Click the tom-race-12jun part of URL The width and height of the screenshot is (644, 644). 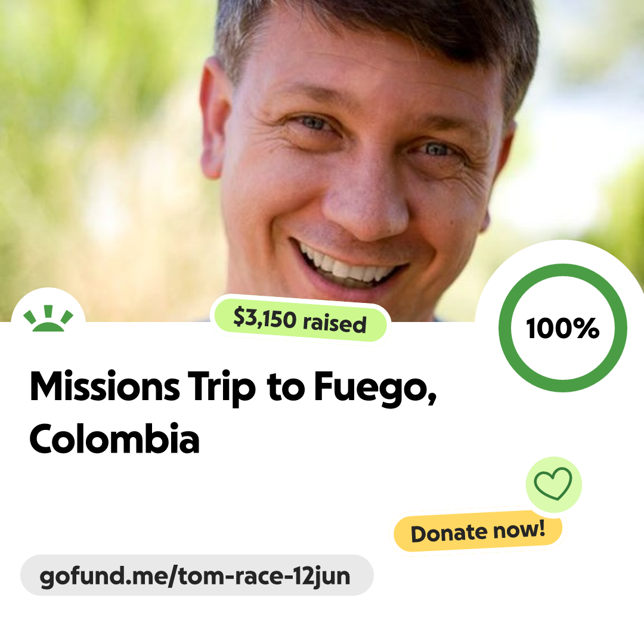tap(265, 576)
